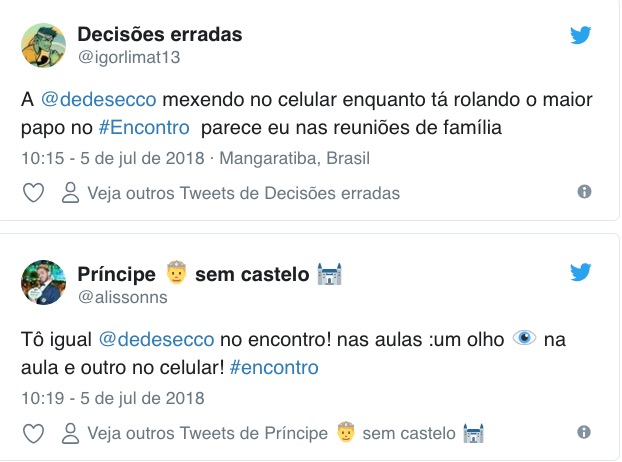This screenshot has width=622, height=462.
Task: Click person icon beside Príncipe tweets link
Action: coord(70,433)
